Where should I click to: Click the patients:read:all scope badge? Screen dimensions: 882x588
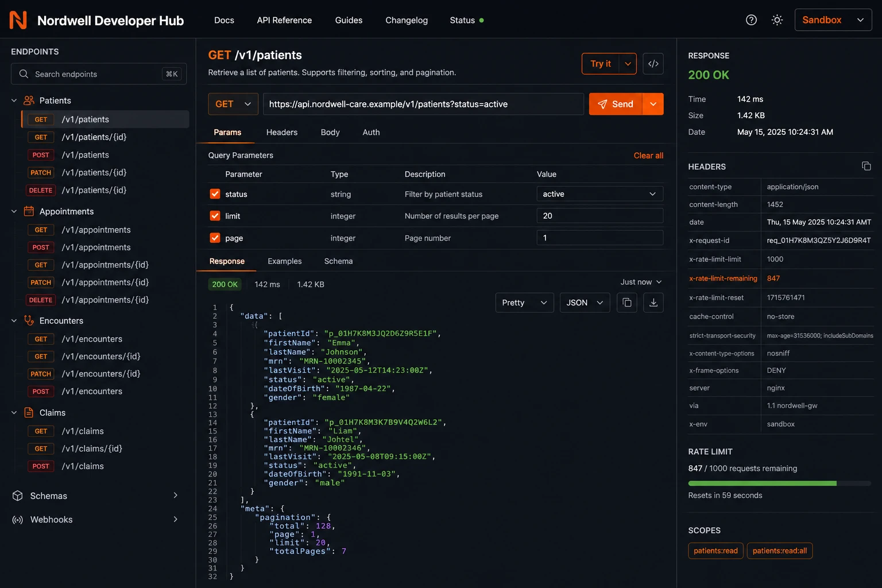tap(780, 551)
